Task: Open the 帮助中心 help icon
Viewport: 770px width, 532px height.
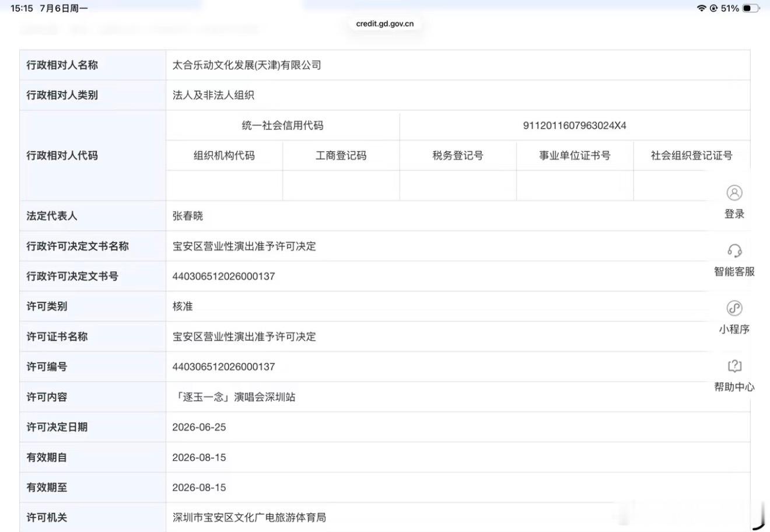Action: (x=734, y=366)
